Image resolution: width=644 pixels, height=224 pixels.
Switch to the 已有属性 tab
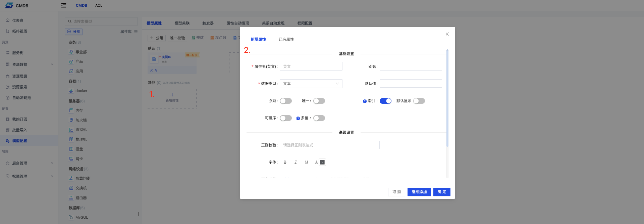click(286, 39)
